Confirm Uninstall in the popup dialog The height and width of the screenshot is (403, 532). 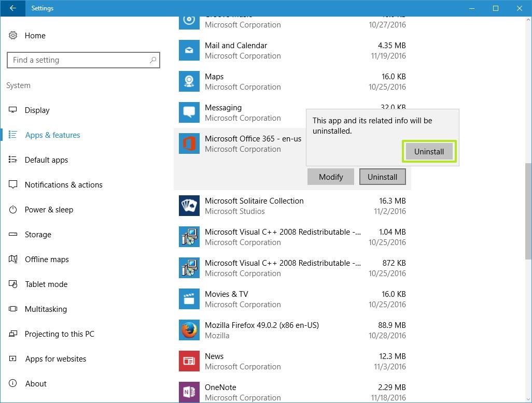tap(429, 152)
